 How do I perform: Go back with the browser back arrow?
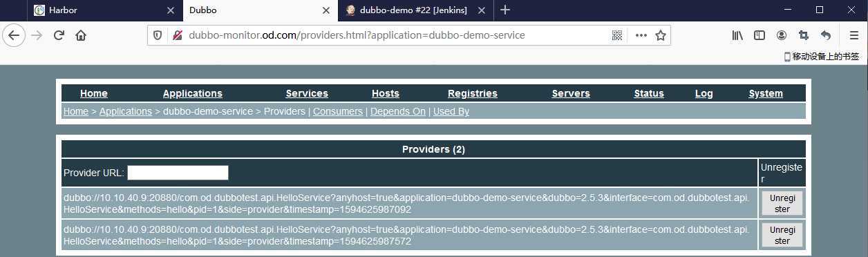(14, 35)
